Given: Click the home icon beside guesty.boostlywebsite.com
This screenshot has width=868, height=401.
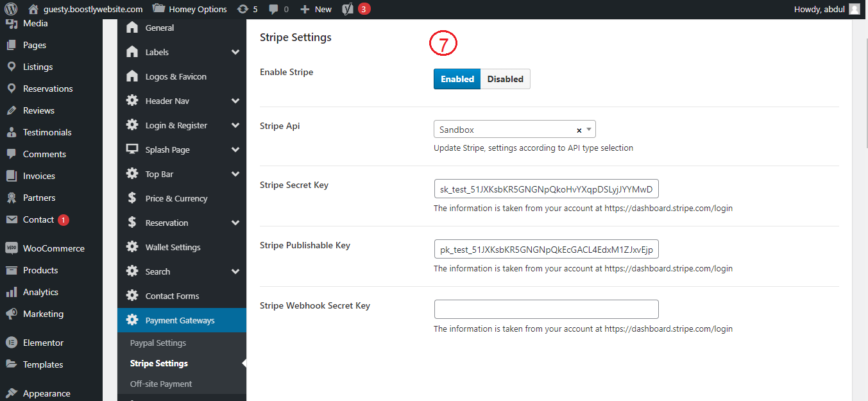Looking at the screenshot, I should [x=33, y=9].
